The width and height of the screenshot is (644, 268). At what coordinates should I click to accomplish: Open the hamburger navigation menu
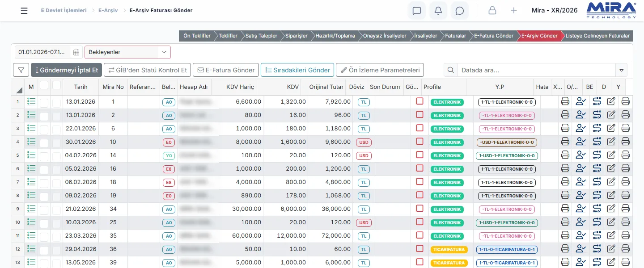tap(24, 11)
